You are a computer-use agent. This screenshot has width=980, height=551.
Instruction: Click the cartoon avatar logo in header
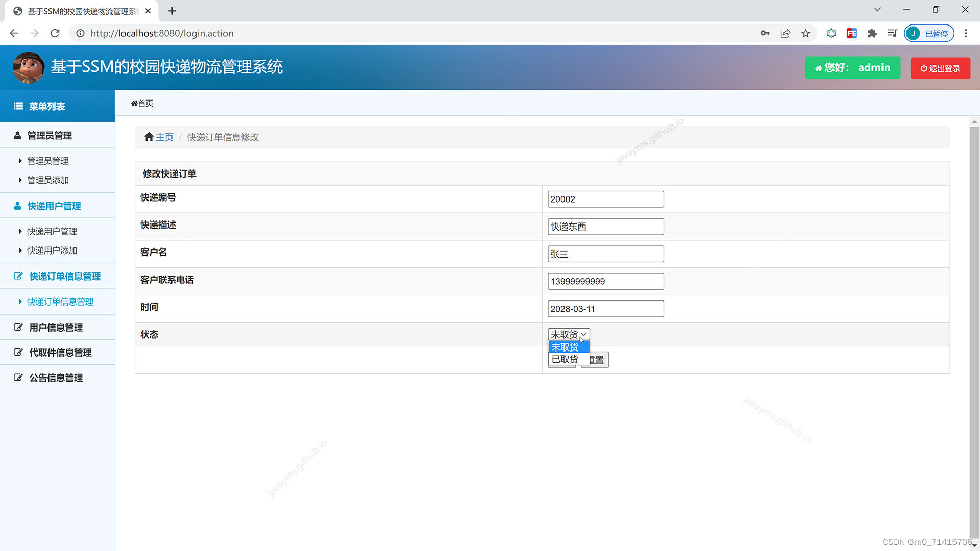tap(28, 67)
